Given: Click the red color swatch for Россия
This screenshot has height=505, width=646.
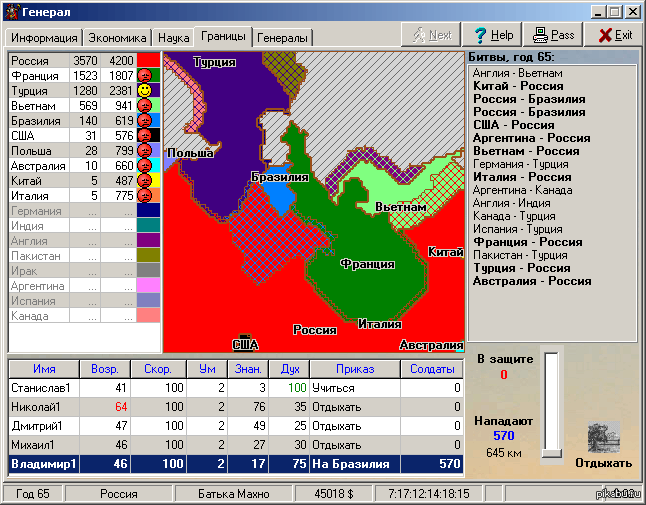Looking at the screenshot, I should (x=148, y=60).
